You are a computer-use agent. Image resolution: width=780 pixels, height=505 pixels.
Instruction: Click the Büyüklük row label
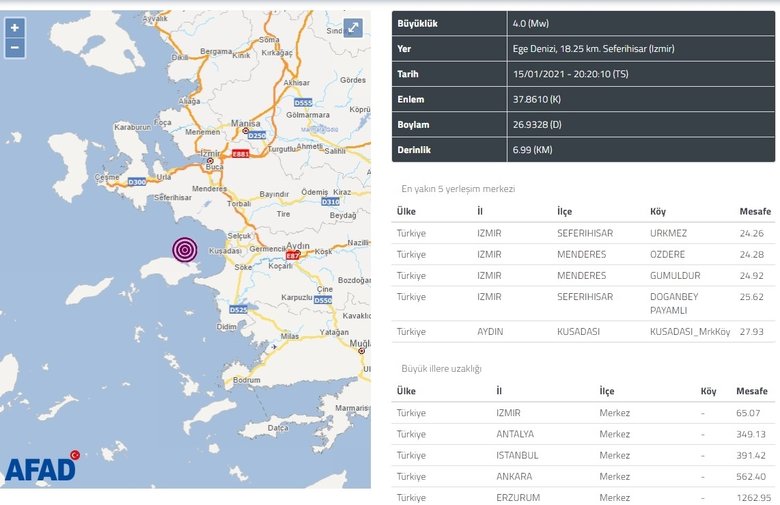click(x=417, y=23)
